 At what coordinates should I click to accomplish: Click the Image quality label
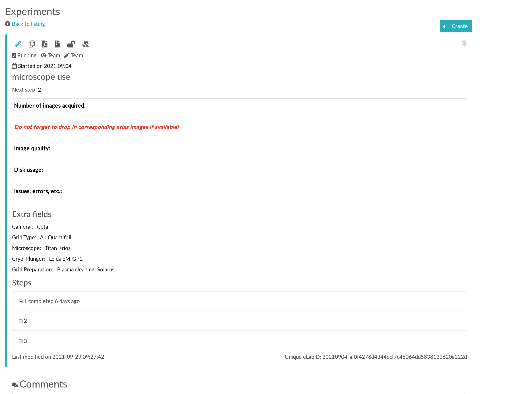point(32,148)
